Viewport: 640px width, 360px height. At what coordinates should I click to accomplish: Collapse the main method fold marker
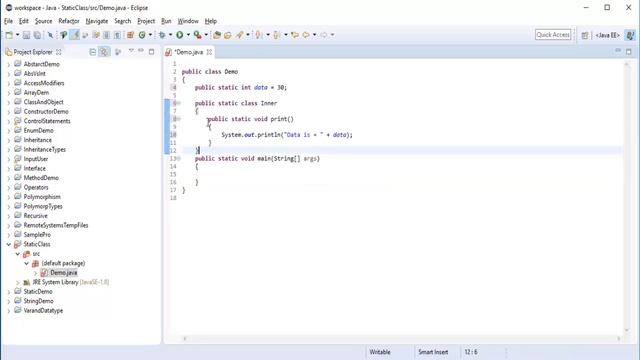coord(178,158)
